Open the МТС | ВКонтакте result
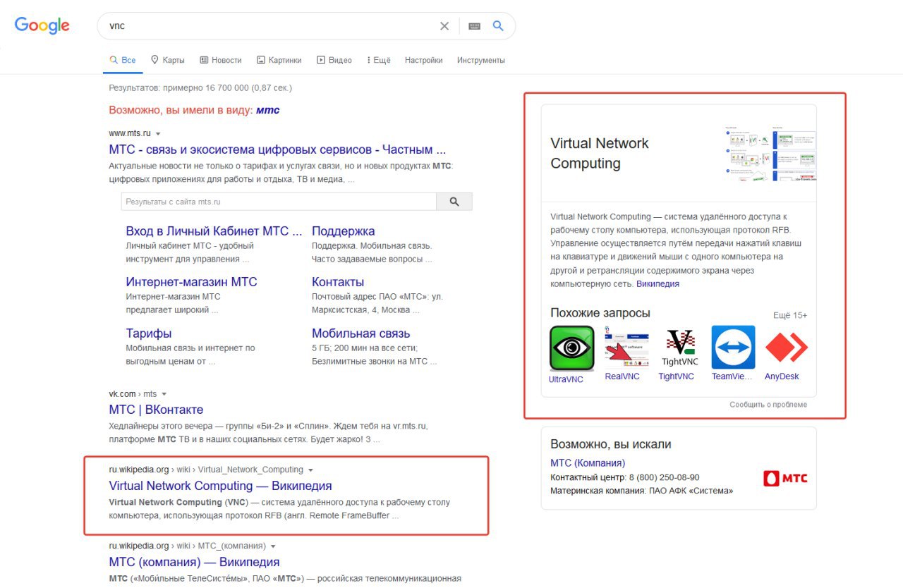Screen dimensions: 903x588 (x=156, y=410)
